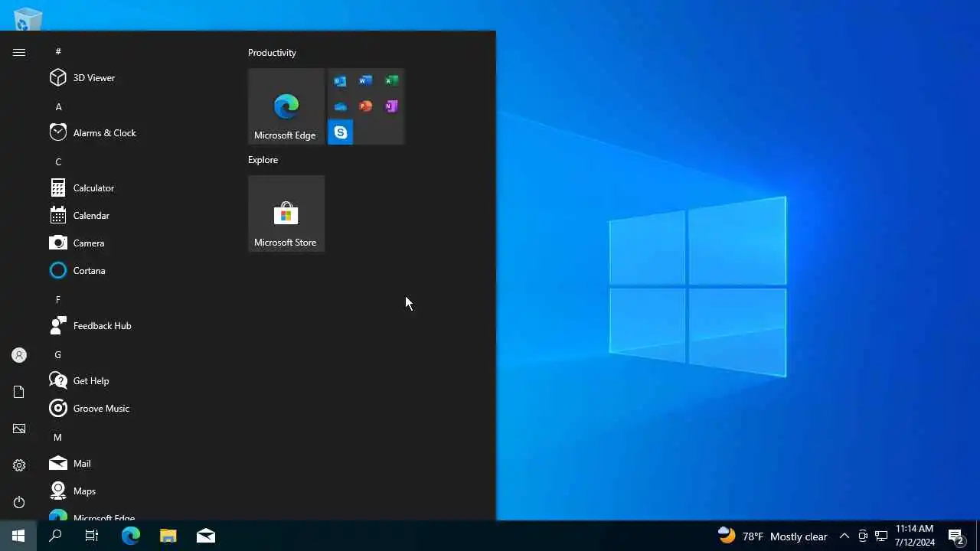This screenshot has height=551, width=980.
Task: Expand the Start menu hamburger navigation
Action: click(19, 52)
